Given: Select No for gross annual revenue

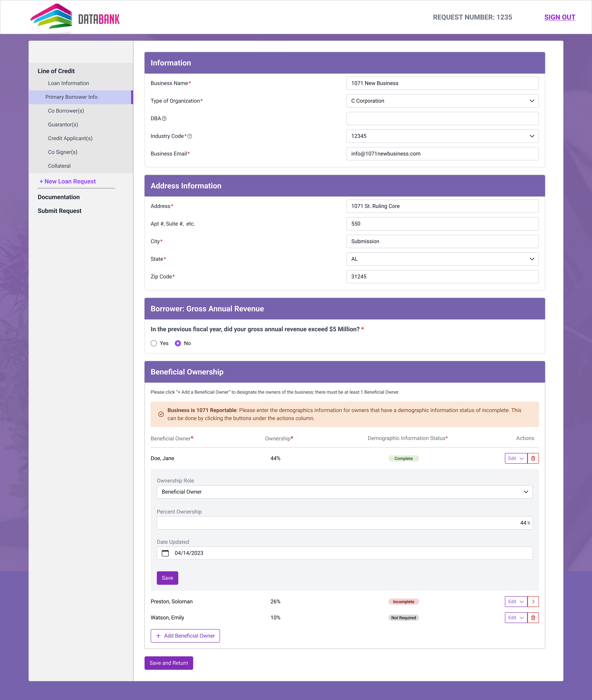Looking at the screenshot, I should pyautogui.click(x=178, y=343).
